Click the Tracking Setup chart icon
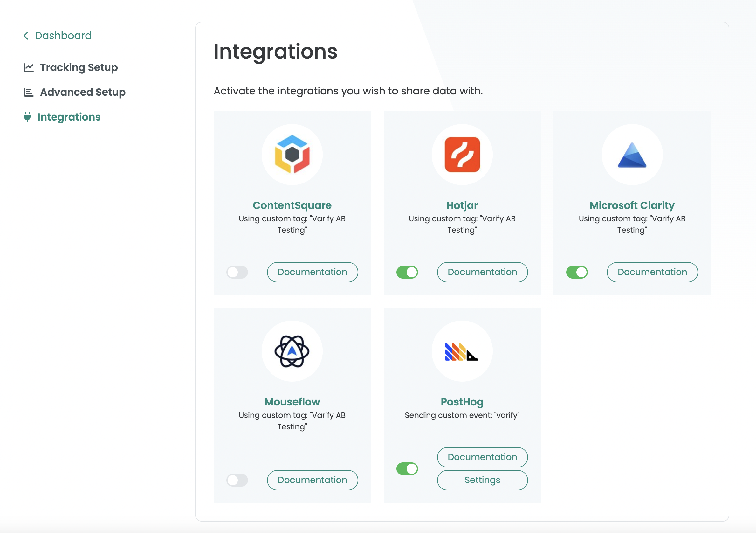The width and height of the screenshot is (756, 533). pyautogui.click(x=28, y=67)
